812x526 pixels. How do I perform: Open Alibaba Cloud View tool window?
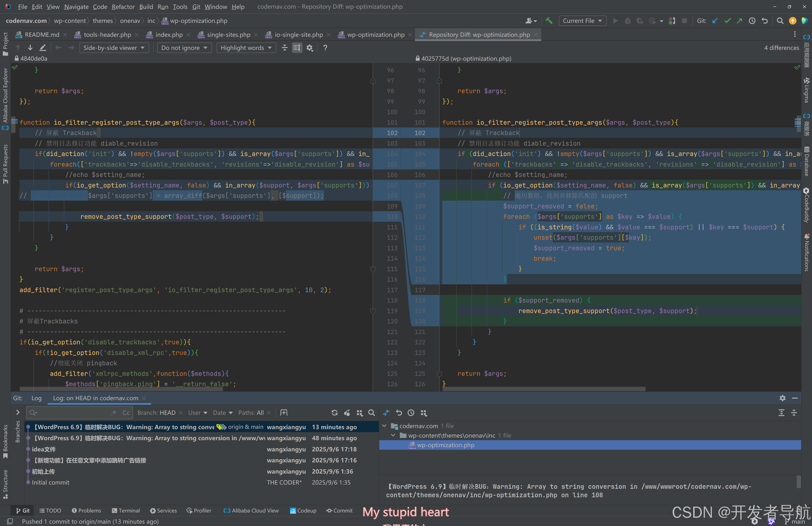[251, 511]
